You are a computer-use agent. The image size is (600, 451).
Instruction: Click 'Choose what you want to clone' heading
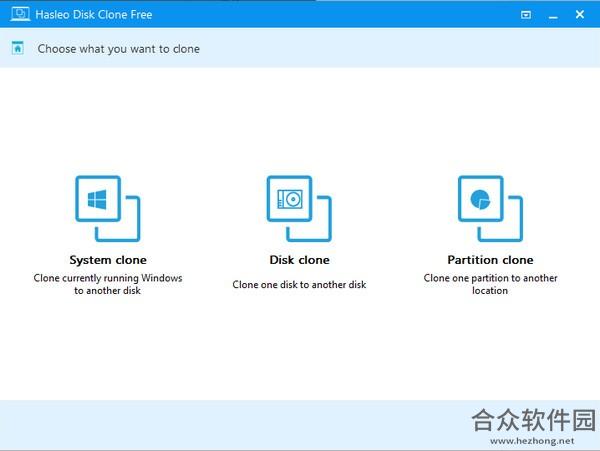coord(119,49)
